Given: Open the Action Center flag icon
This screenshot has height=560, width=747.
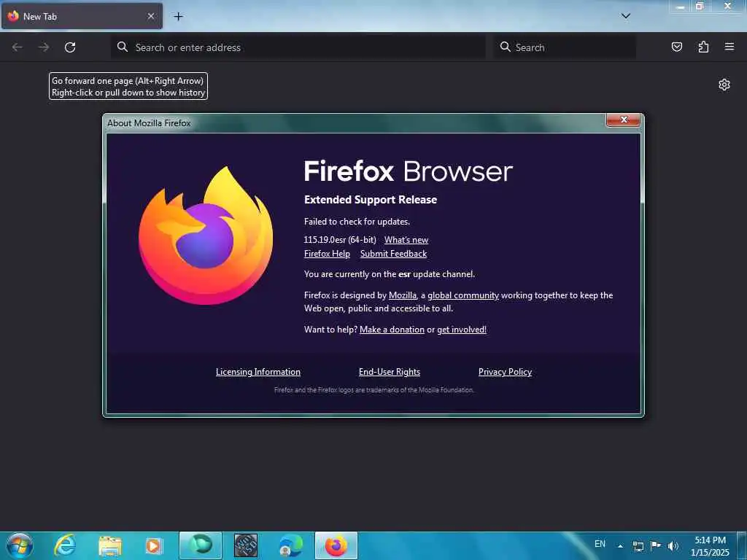Looking at the screenshot, I should (x=656, y=545).
